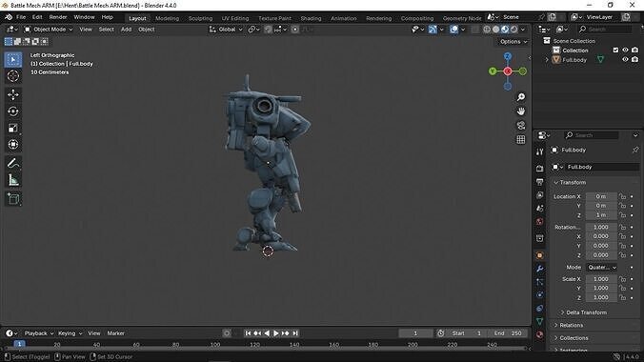Image resolution: width=644 pixels, height=362 pixels.
Task: Expand Full.body tree item in outliner
Action: [x=547, y=60]
